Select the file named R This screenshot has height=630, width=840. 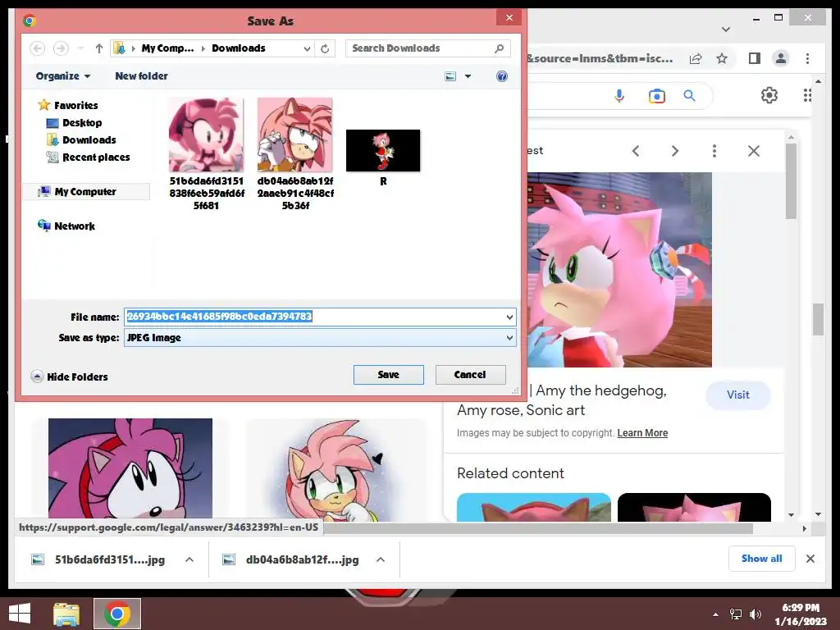(x=383, y=158)
